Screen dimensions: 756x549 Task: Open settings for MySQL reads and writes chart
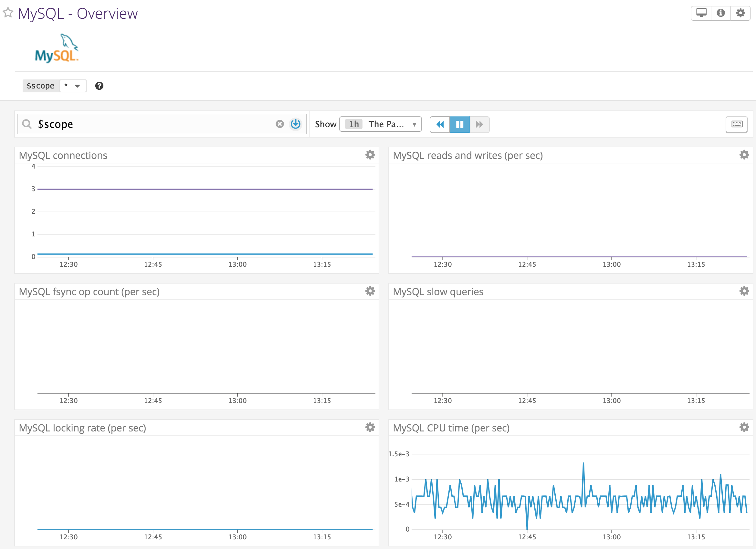[744, 155]
